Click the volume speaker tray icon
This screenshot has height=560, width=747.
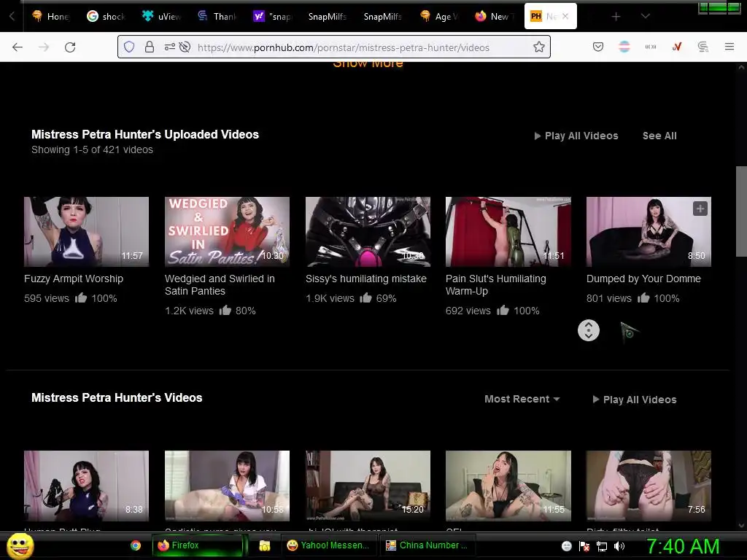pyautogui.click(x=619, y=546)
